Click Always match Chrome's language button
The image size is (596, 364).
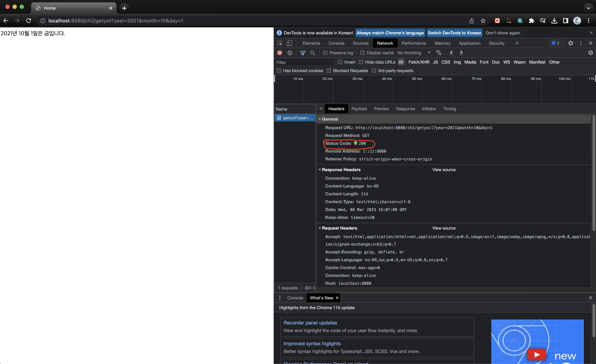click(x=390, y=33)
